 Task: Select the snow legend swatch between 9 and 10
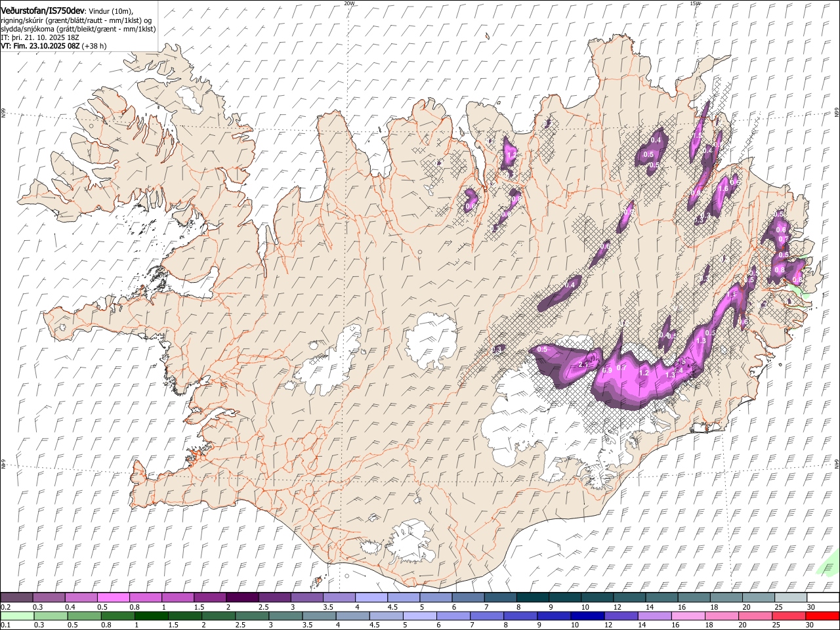[x=564, y=598]
